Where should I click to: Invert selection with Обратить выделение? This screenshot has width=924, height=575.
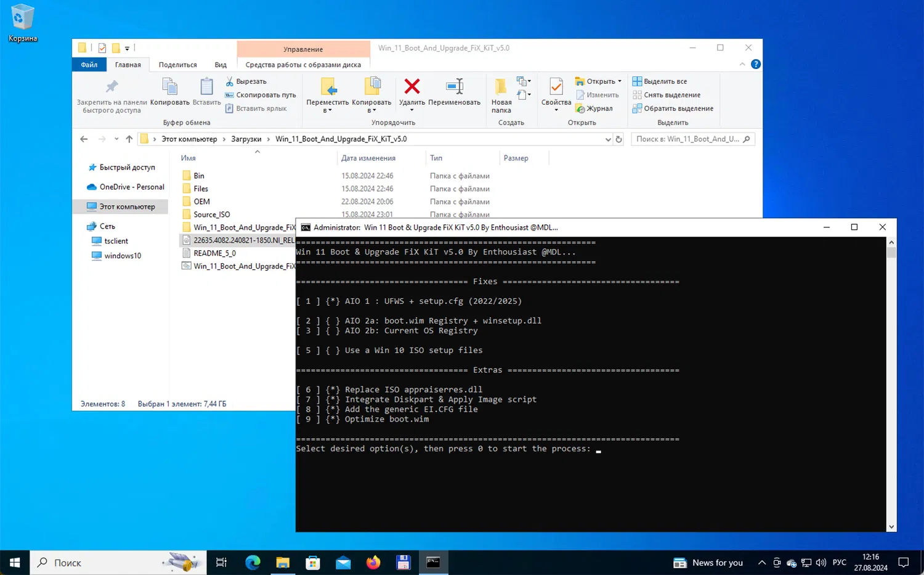673,108
